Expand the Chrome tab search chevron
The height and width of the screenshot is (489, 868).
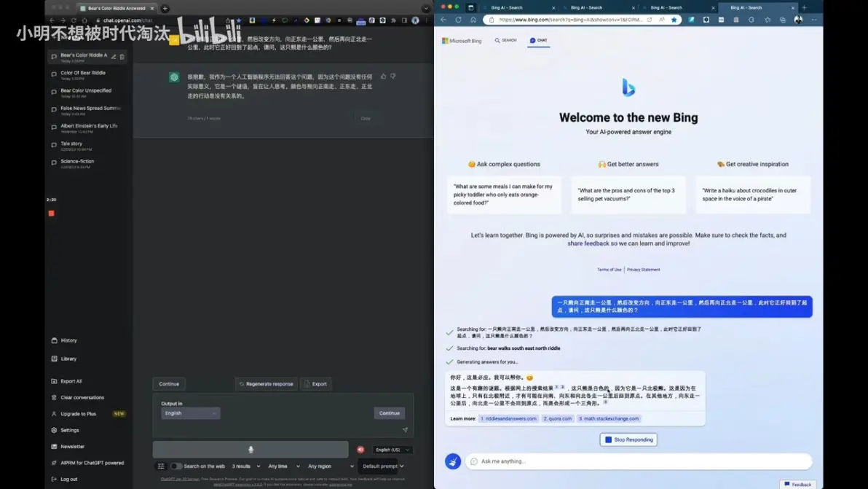[x=426, y=8]
